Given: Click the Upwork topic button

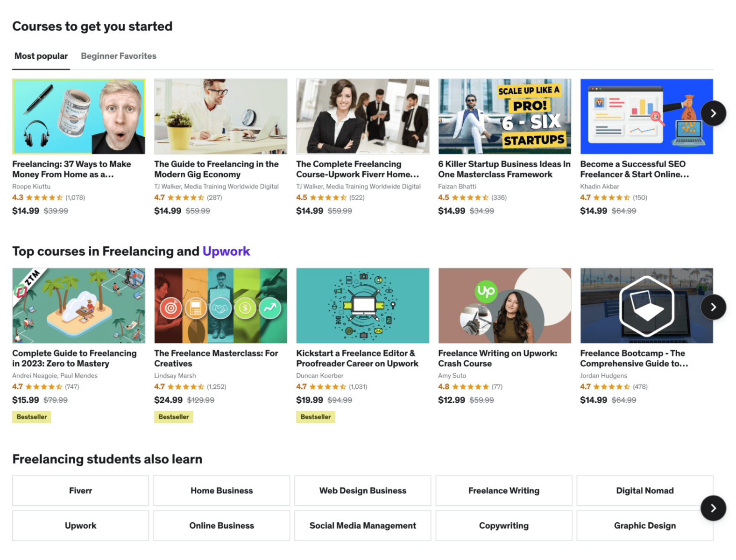Looking at the screenshot, I should tap(80, 525).
